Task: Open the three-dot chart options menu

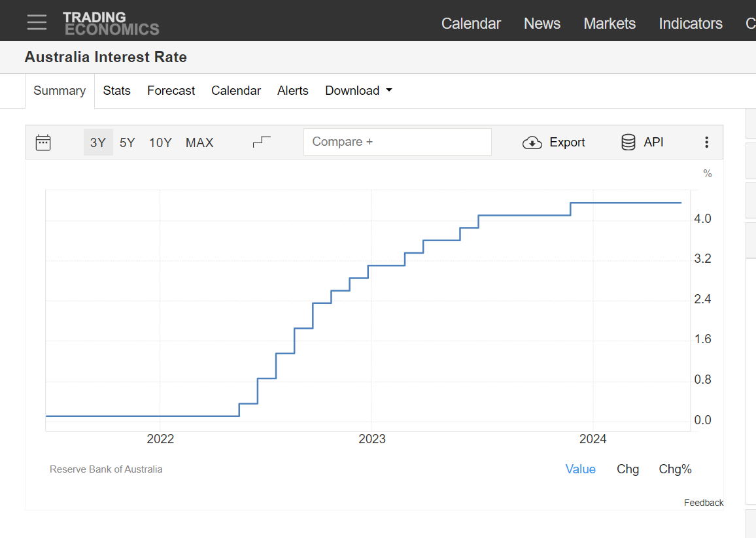Action: point(706,143)
